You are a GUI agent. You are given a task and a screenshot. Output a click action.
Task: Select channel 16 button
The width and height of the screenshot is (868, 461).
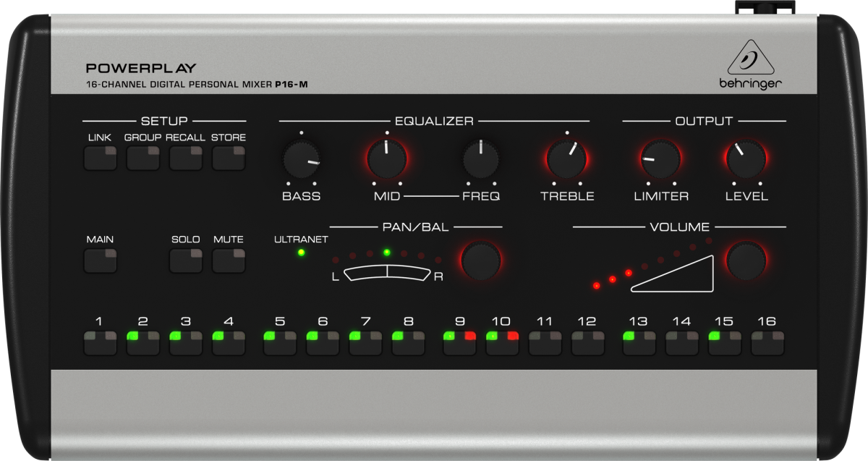[x=767, y=342]
